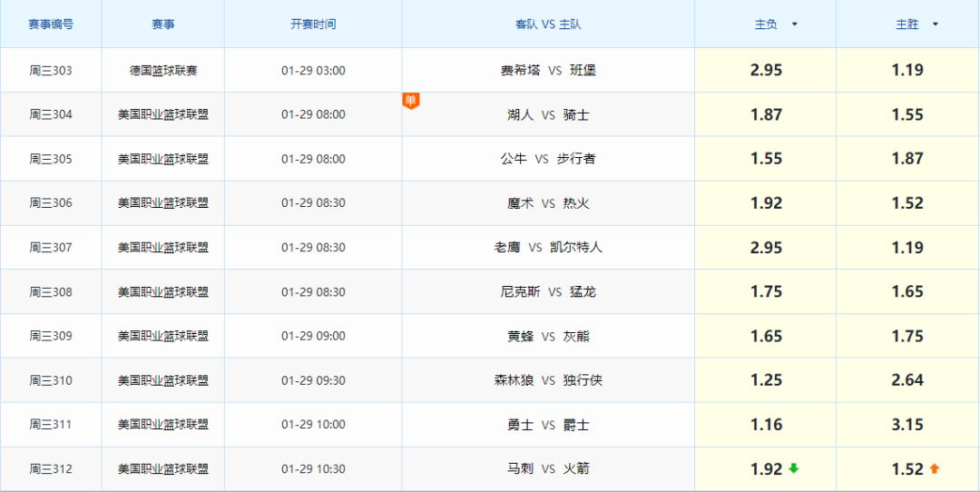Click match number 周三303
Viewport: 980px width, 492px height.
click(51, 71)
